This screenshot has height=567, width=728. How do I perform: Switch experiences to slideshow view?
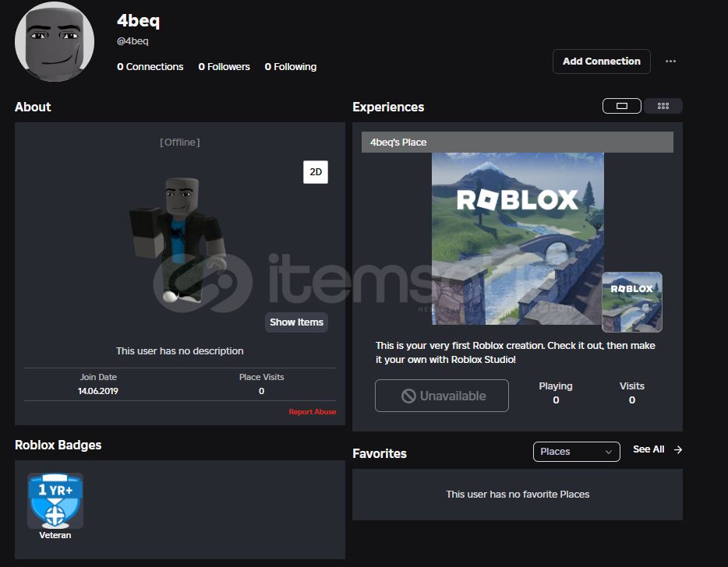(x=622, y=106)
